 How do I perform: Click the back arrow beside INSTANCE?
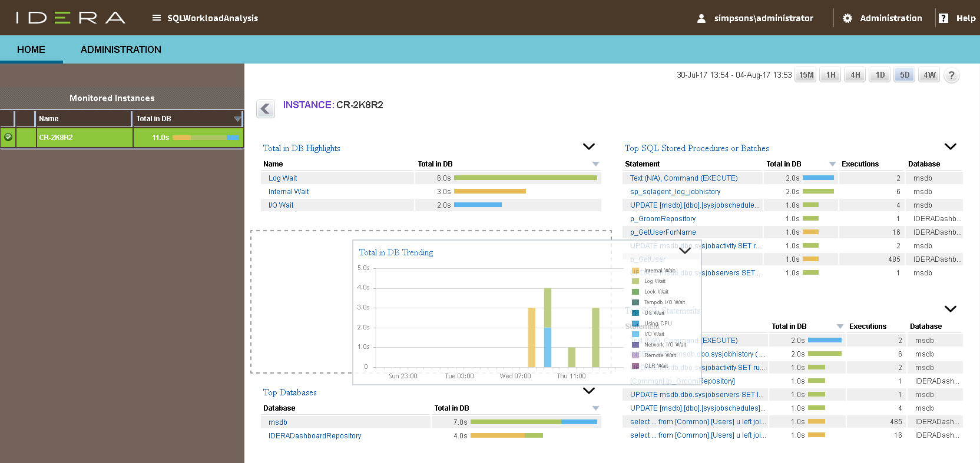(266, 109)
